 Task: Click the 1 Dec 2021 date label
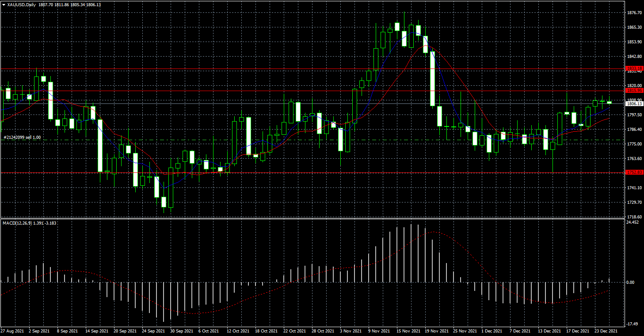point(492,331)
